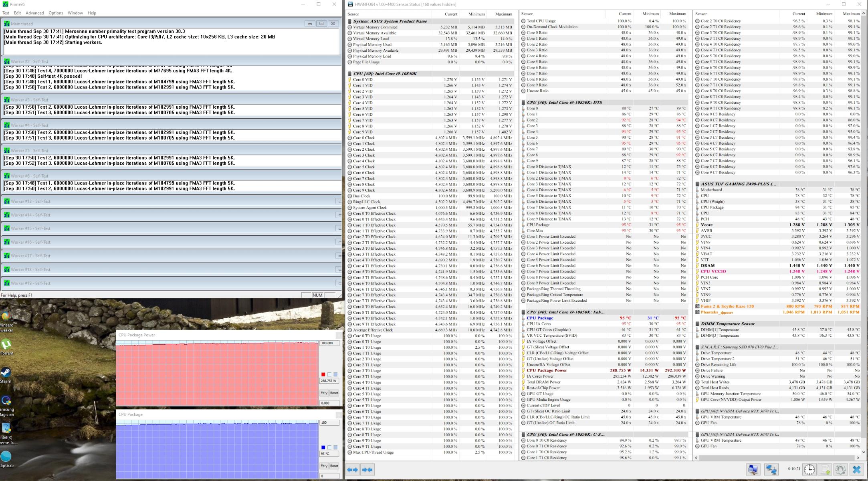The height and width of the screenshot is (481, 868).
Task: Click Reset on the CPU Package temperature graph
Action: coord(334,466)
